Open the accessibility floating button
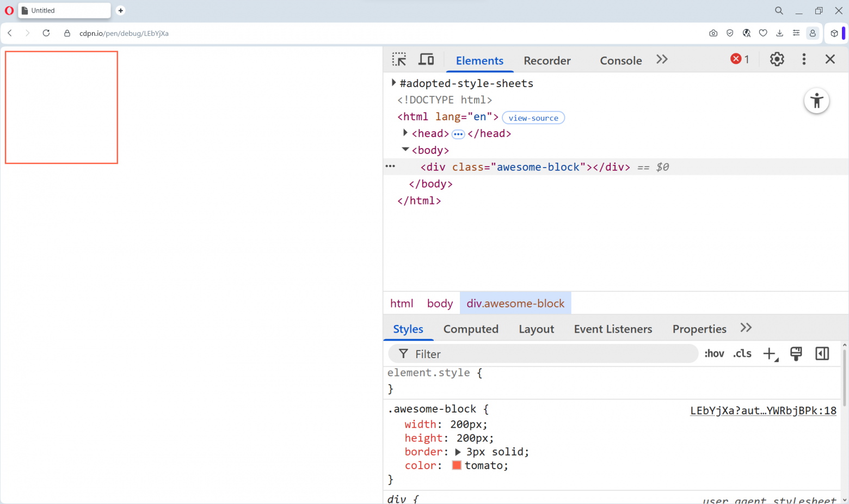This screenshot has height=504, width=849. (816, 101)
